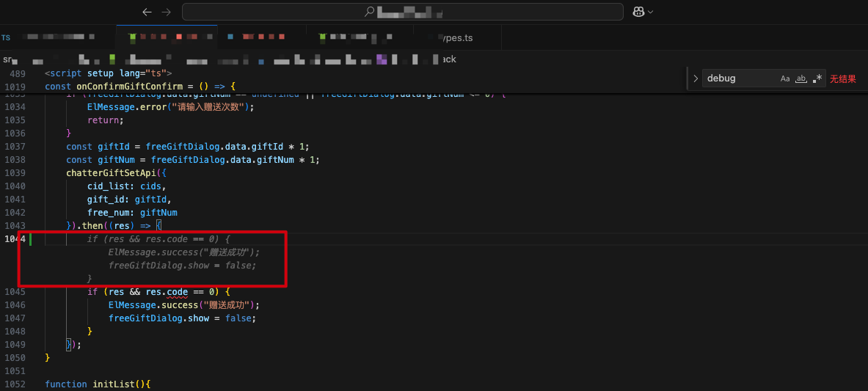Viewport: 868px width, 391px height.
Task: Toggle Match Case (Aa) in find widget
Action: click(785, 78)
